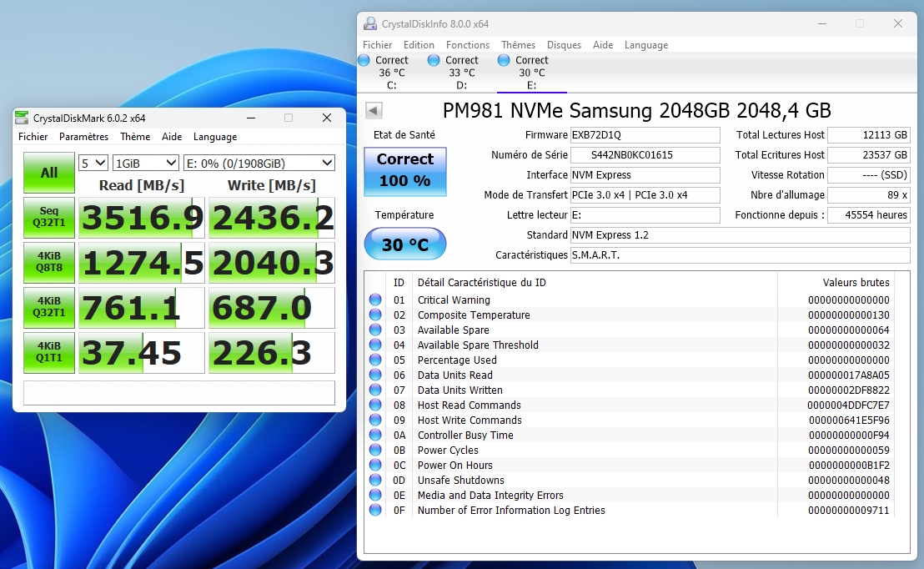
Task: Click the 30 °C temperature button
Action: (x=404, y=244)
